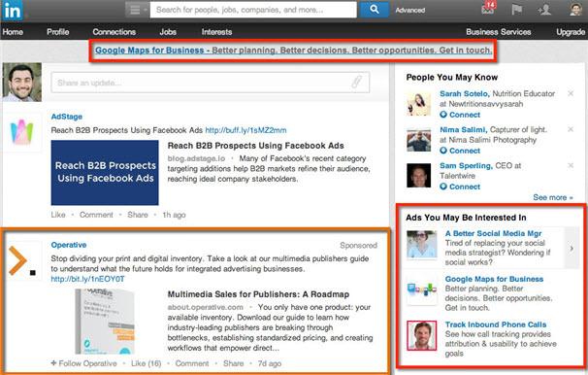The height and width of the screenshot is (375, 588).
Task: Open the buff.ly/1sMZ2mm link
Action: [245, 130]
